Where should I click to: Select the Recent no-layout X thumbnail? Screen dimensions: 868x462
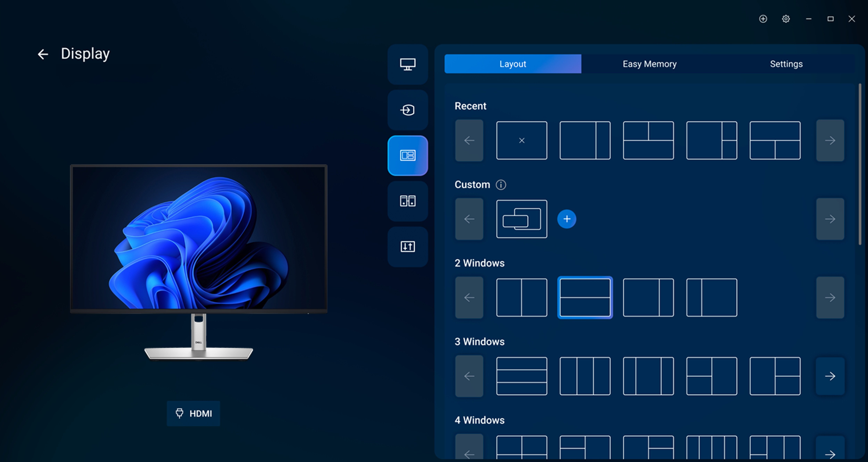[x=521, y=141]
